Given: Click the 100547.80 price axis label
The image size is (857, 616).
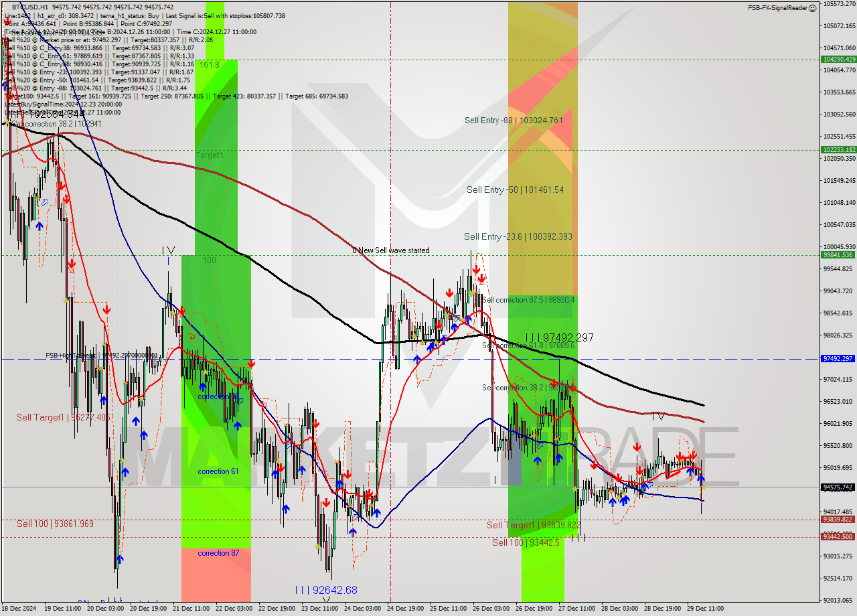Looking at the screenshot, I should tap(838, 225).
